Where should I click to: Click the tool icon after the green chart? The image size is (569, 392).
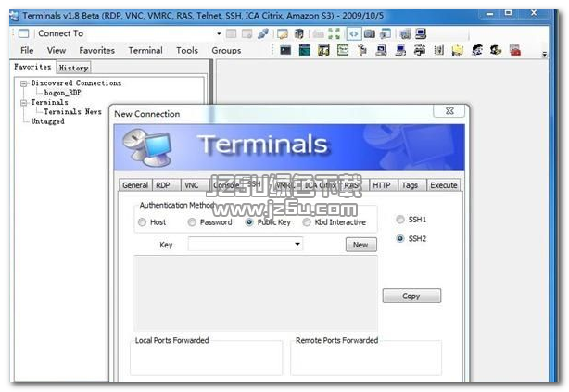[x=361, y=50]
